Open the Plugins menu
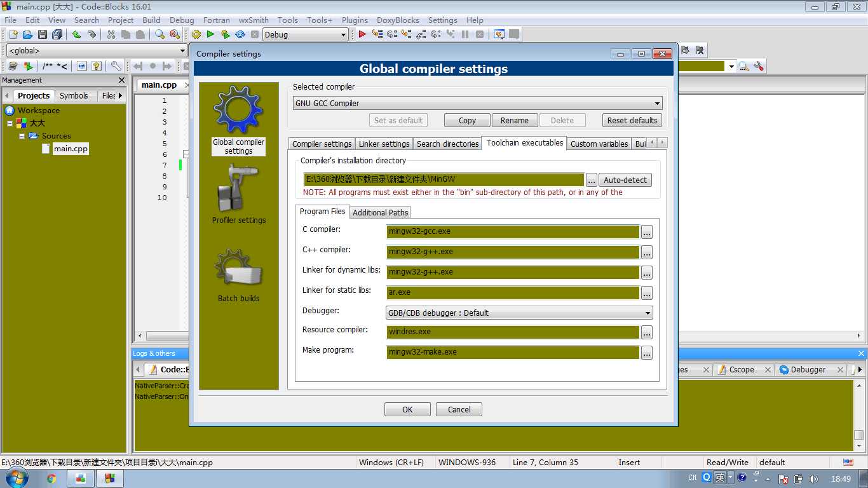The height and width of the screenshot is (488, 868). click(355, 20)
